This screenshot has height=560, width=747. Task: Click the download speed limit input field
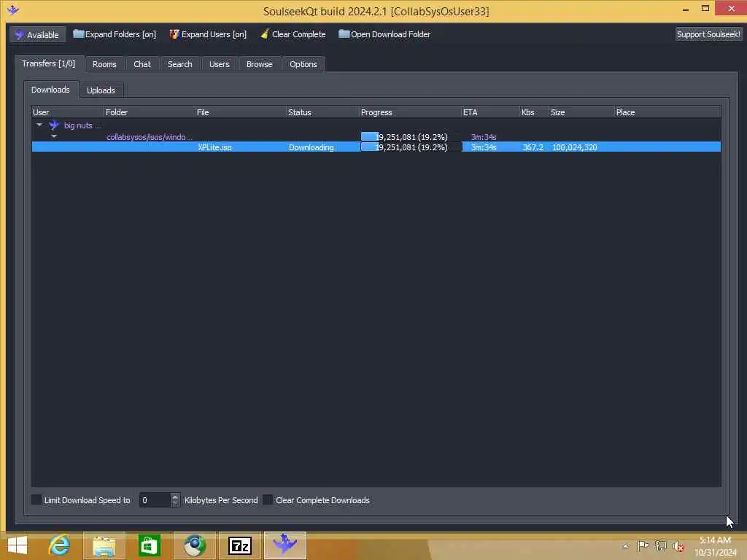[155, 500]
